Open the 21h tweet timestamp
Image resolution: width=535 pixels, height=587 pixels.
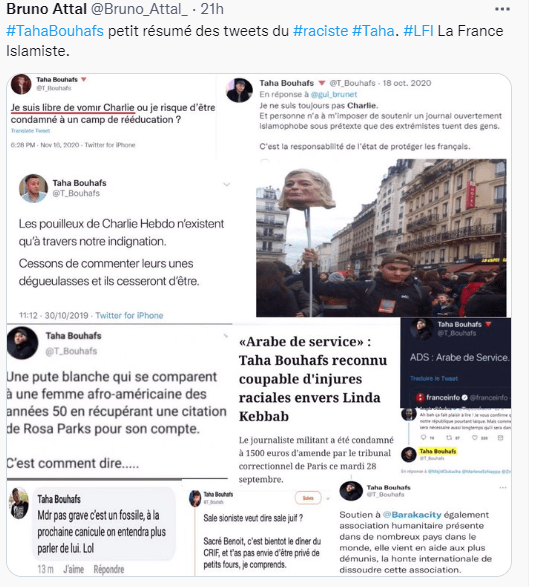tap(212, 9)
